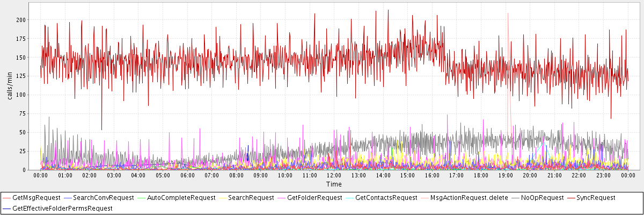The width and height of the screenshot is (644, 215).
Task: Click the dark red SyncRequest line marker
Action: click(x=570, y=198)
